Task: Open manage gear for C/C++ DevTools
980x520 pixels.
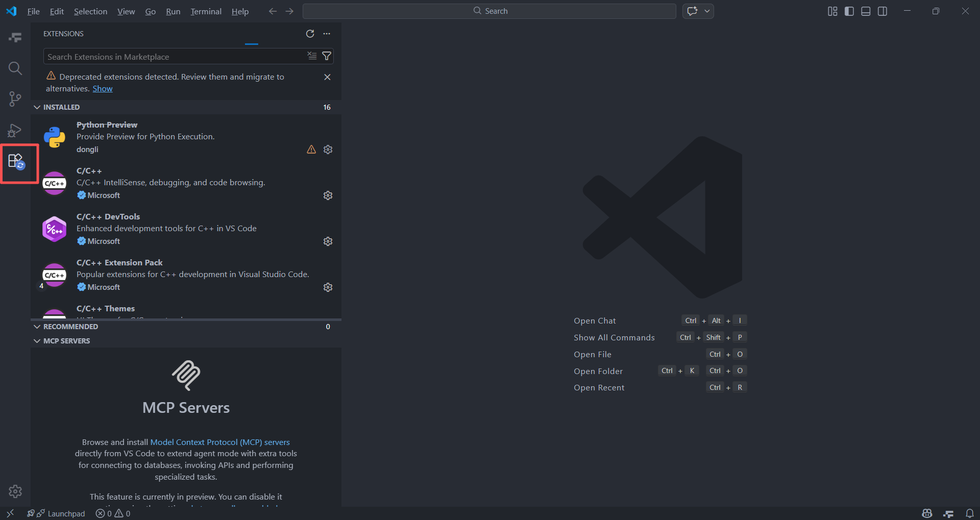Action: [x=328, y=241]
